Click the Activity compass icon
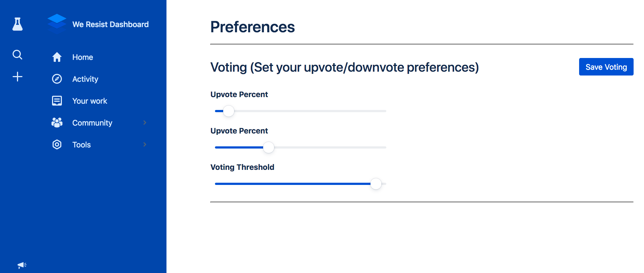The width and height of the screenshot is (644, 273). point(57,79)
